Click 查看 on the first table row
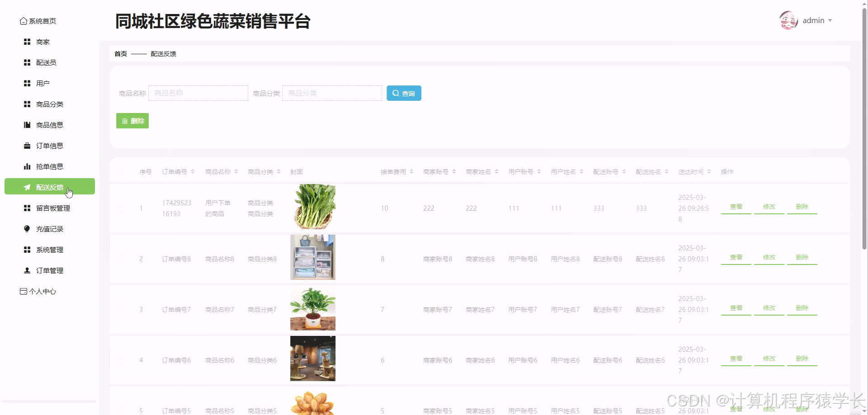 click(736, 207)
